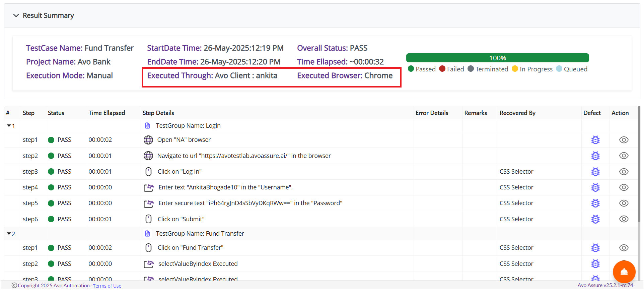Image resolution: width=644 pixels, height=292 pixels.
Task: Click bug icon for Click on "Fund Transfer" step
Action: [x=595, y=248]
